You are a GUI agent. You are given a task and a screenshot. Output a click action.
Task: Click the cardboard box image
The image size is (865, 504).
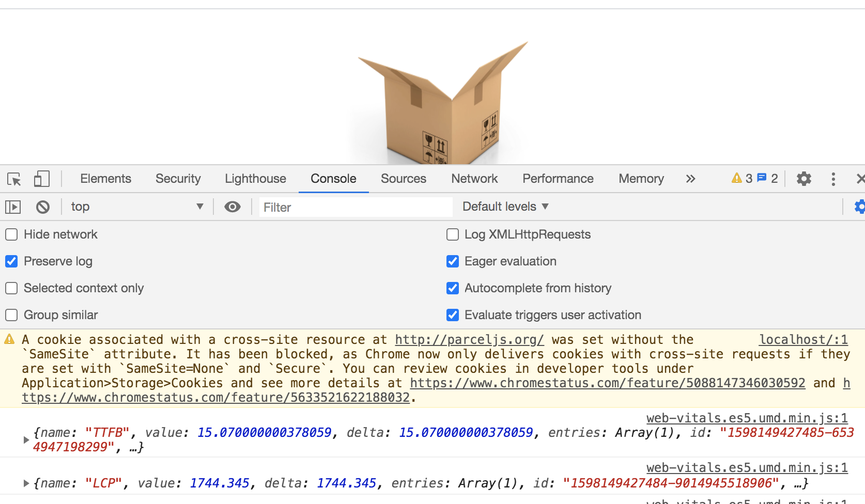pos(443,103)
